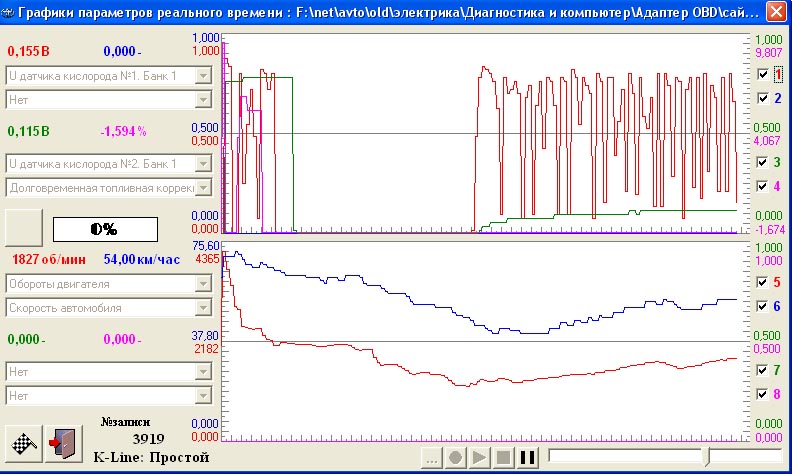Toggle channel 8 graph visibility checkbox
Screen dimensions: 792x476
coord(764,395)
